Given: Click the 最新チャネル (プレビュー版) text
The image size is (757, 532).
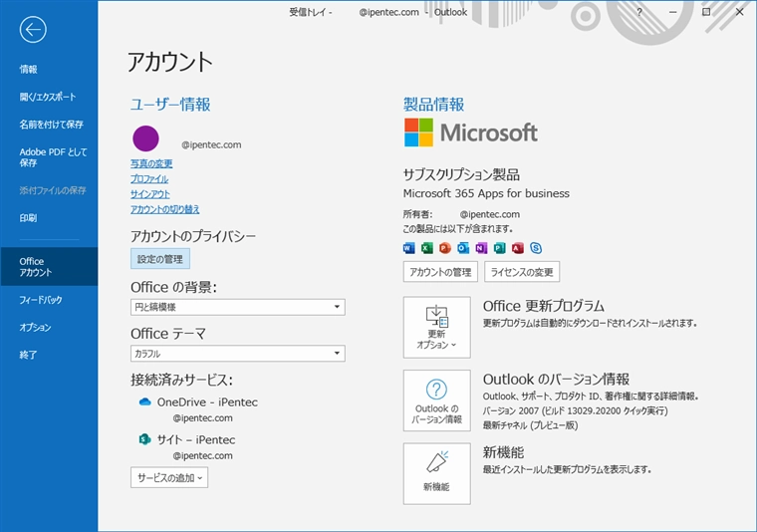Looking at the screenshot, I should [530, 425].
